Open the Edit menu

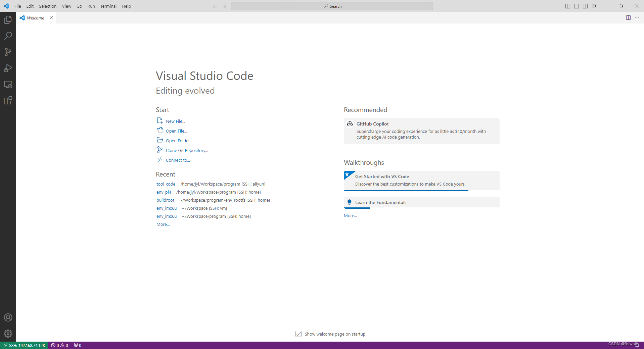[x=30, y=6]
